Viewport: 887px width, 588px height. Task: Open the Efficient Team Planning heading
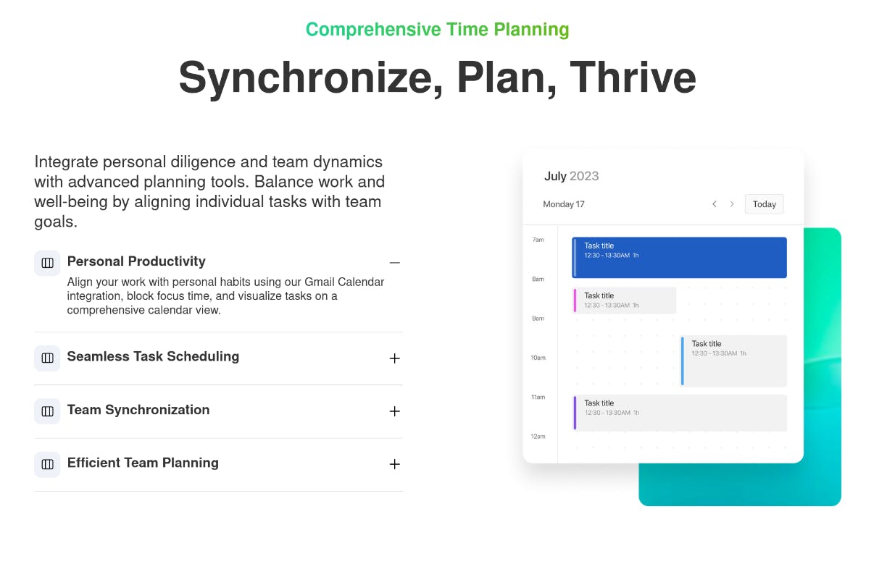click(x=143, y=463)
